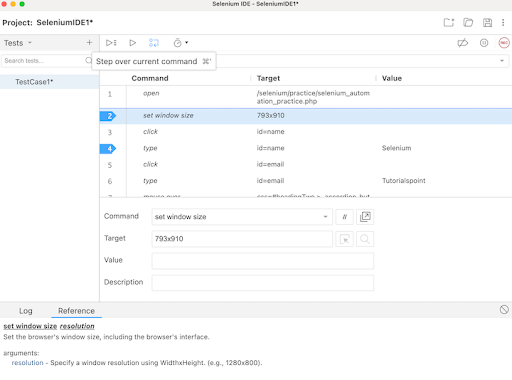Click the Description input field
The image size is (512, 380).
tap(263, 283)
